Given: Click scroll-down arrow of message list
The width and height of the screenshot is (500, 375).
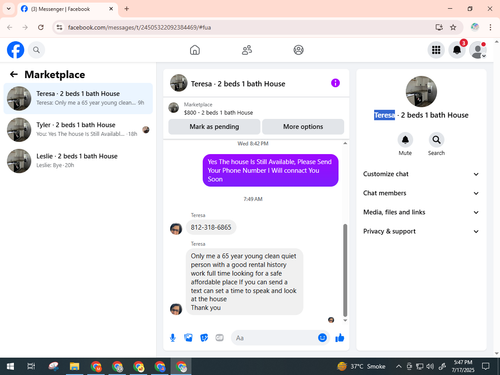Looking at the screenshot, I should (x=345, y=320).
